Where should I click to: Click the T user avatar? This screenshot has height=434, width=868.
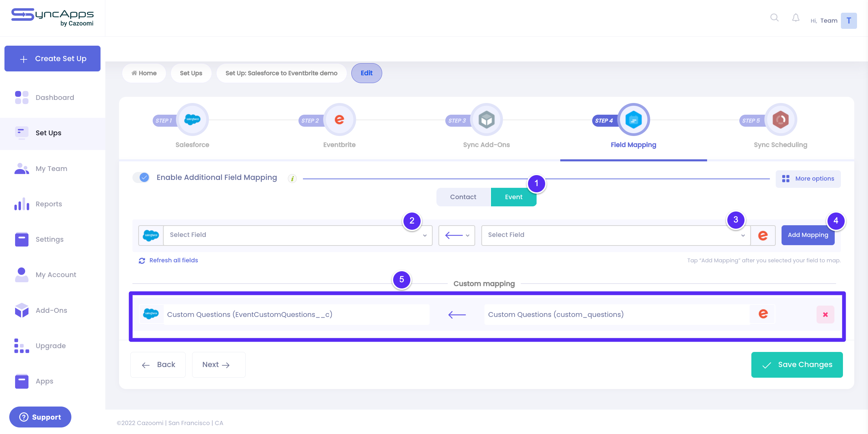(849, 21)
